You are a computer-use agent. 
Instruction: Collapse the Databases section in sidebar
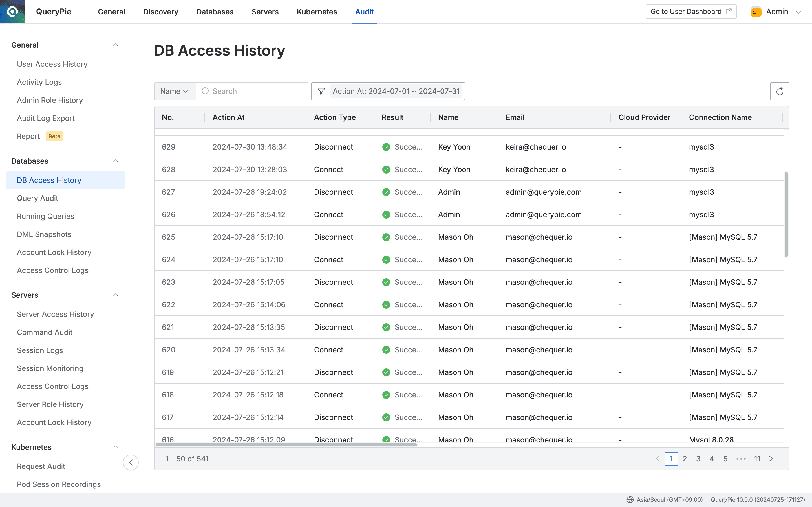click(116, 161)
